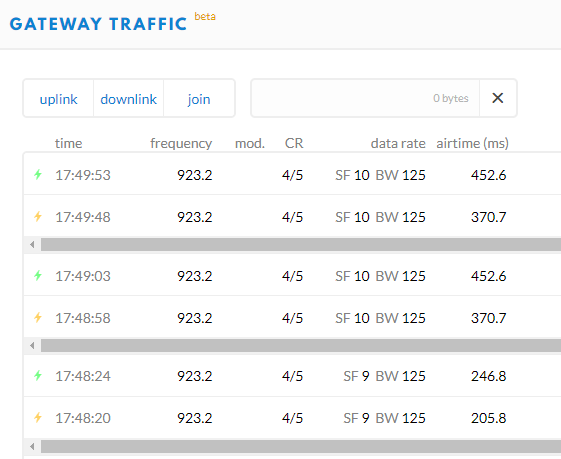The height and width of the screenshot is (459, 561).
Task: Click left arrow of first horizontal scrollbar
Action: click(32, 245)
